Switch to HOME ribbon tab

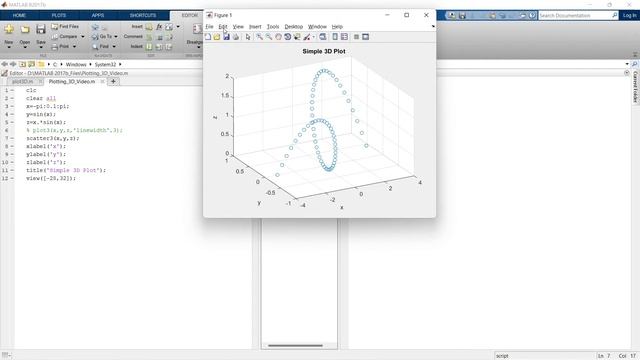point(19,16)
